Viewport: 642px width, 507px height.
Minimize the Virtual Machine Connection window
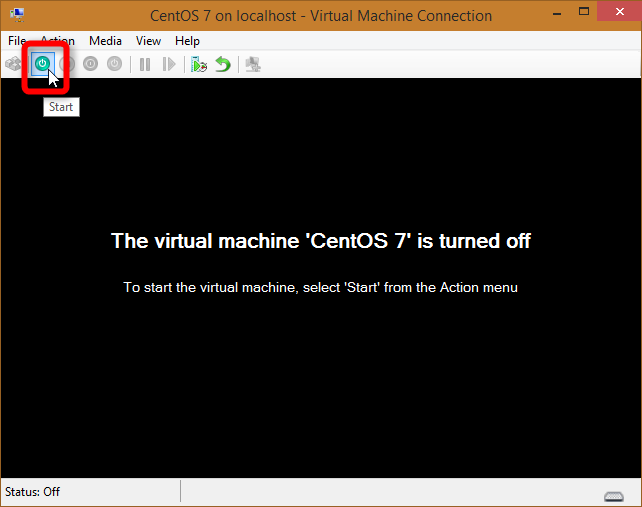click(557, 13)
